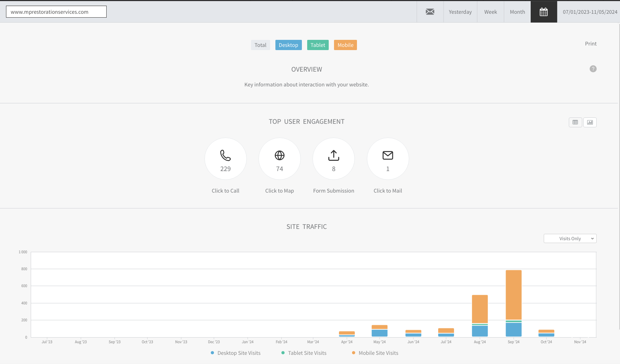The height and width of the screenshot is (364, 620).
Task: Click the Click to Mail label
Action: pyautogui.click(x=388, y=191)
